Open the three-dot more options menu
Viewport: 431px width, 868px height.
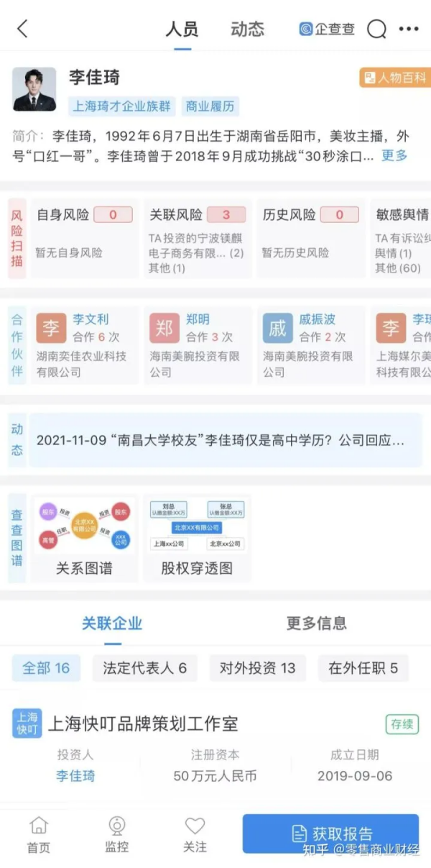click(x=409, y=29)
